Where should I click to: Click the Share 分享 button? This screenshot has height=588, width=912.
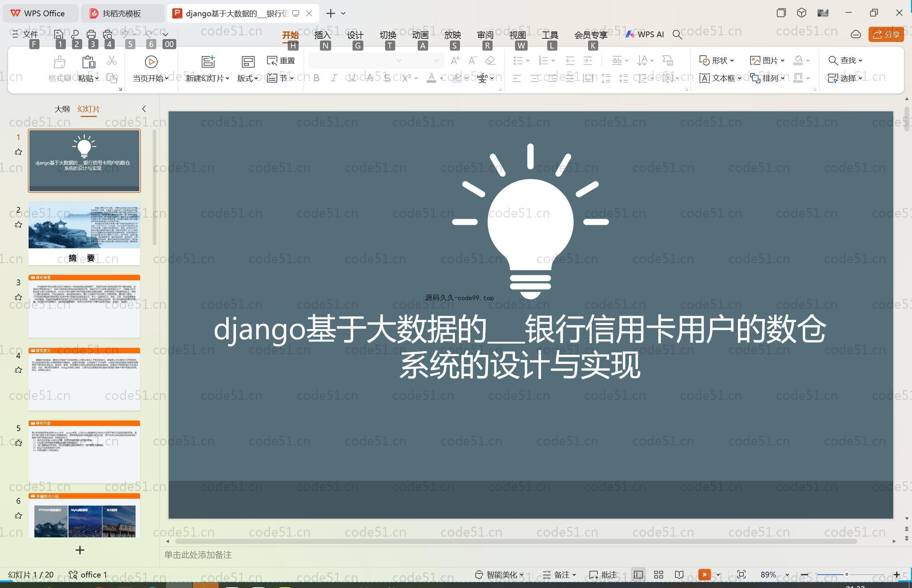(x=886, y=34)
